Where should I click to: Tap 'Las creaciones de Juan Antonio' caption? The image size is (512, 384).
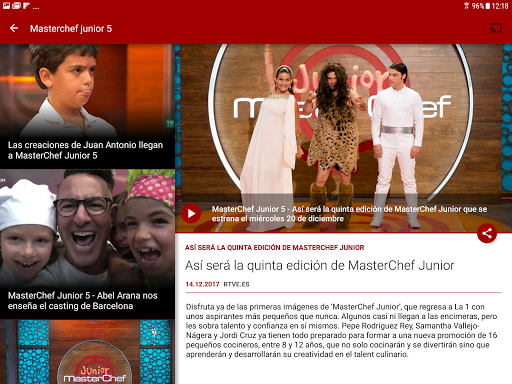(x=86, y=150)
